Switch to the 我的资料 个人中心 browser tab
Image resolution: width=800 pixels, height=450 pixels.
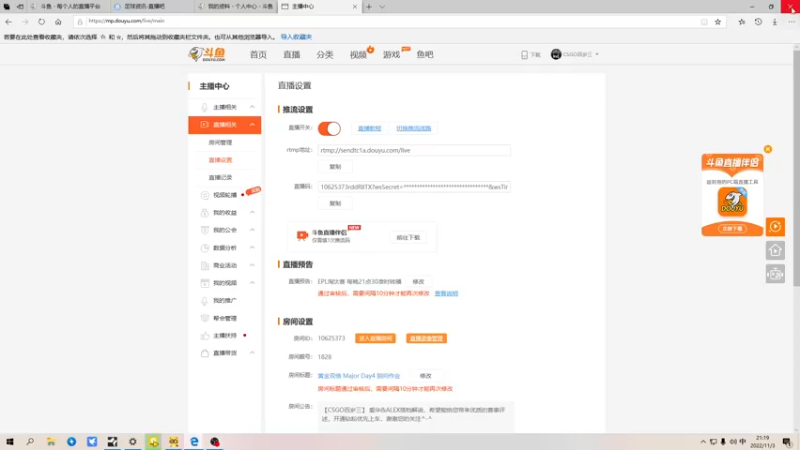[x=236, y=7]
